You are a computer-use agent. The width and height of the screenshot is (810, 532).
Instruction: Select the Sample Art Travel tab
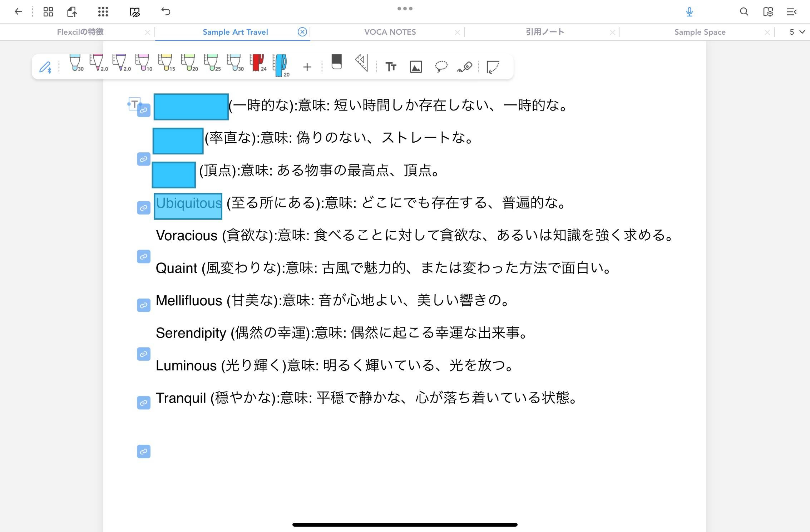click(x=235, y=32)
